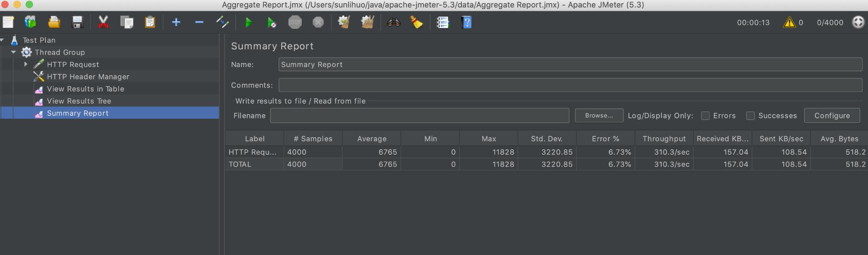Enable the Successes only checkbox

(x=750, y=116)
